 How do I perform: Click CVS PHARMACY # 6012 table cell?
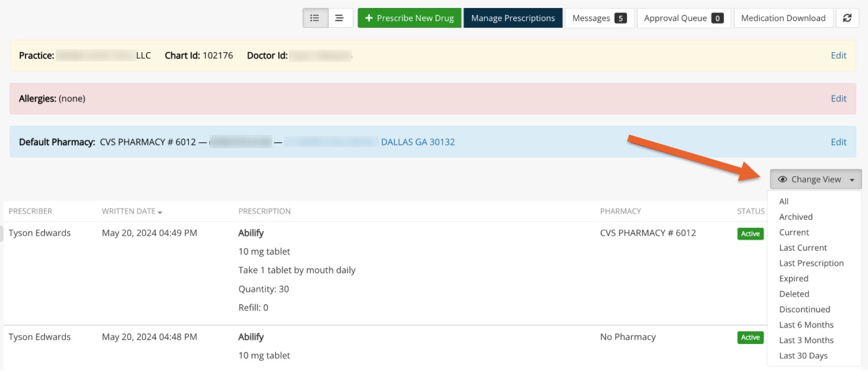click(x=648, y=233)
